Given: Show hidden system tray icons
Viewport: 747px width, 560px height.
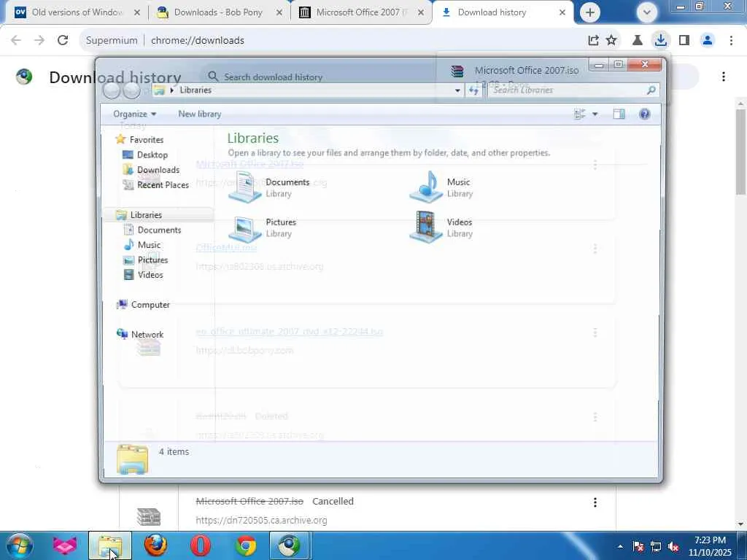Looking at the screenshot, I should (x=620, y=546).
